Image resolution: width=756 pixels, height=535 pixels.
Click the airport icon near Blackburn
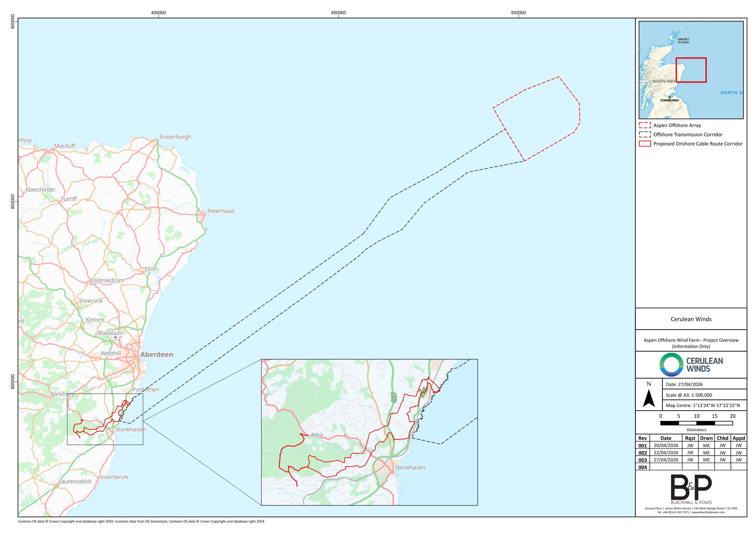pos(115,338)
